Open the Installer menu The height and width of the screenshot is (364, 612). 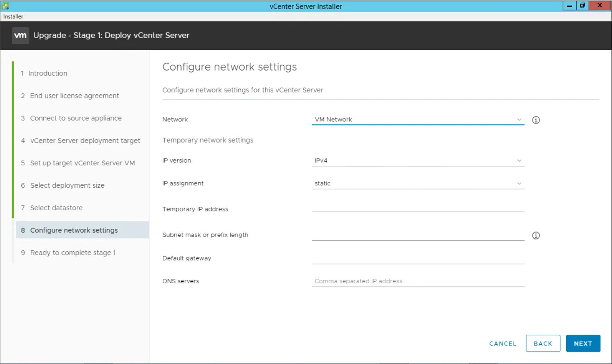[13, 16]
